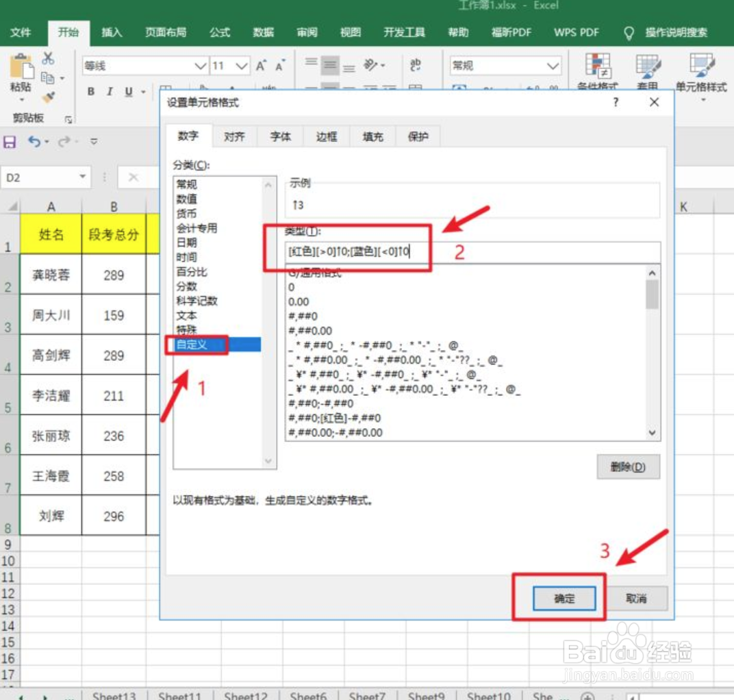Decrease font size with the small A icon
Image resolution: width=734 pixels, height=700 pixels.
281,66
